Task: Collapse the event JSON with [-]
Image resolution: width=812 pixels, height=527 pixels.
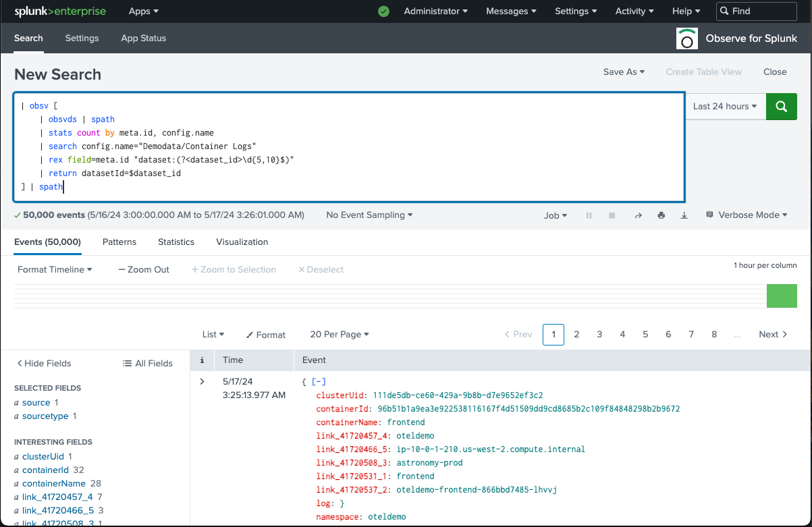Action: pyautogui.click(x=319, y=382)
